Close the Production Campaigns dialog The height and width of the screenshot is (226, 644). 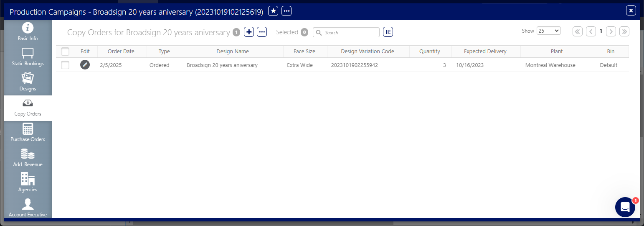click(631, 11)
